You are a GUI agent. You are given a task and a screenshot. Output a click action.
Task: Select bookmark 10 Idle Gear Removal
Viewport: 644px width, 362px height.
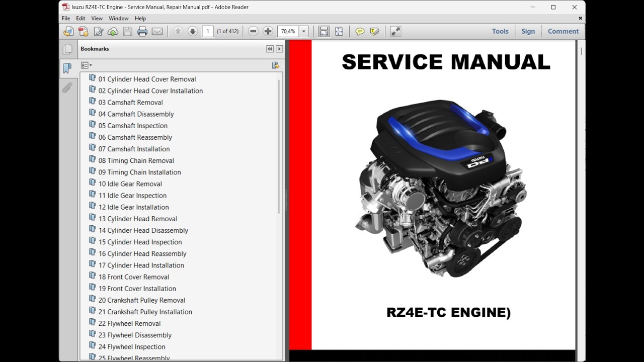click(130, 184)
